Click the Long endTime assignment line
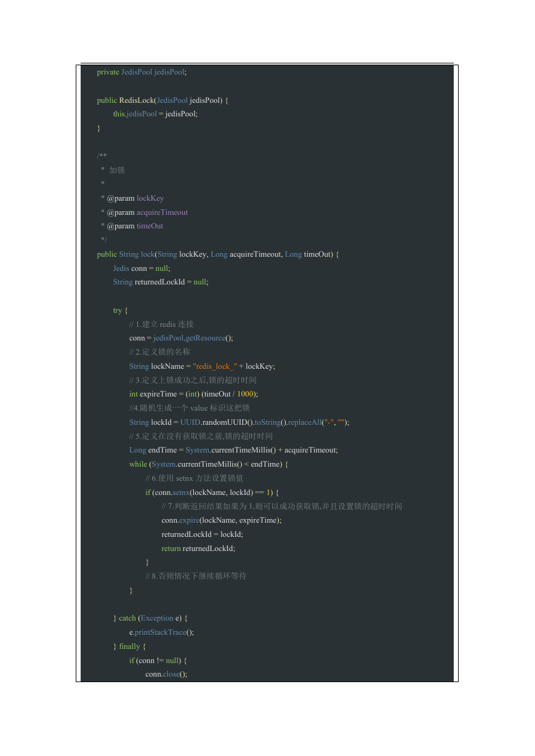The height and width of the screenshot is (756, 535). (x=233, y=450)
